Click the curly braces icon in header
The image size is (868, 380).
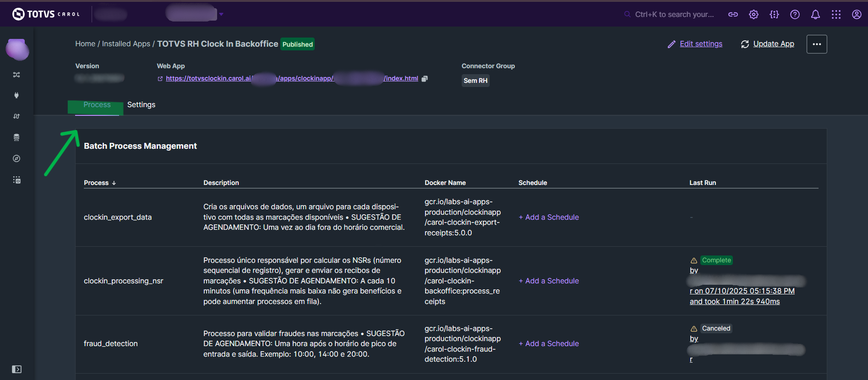pyautogui.click(x=774, y=15)
